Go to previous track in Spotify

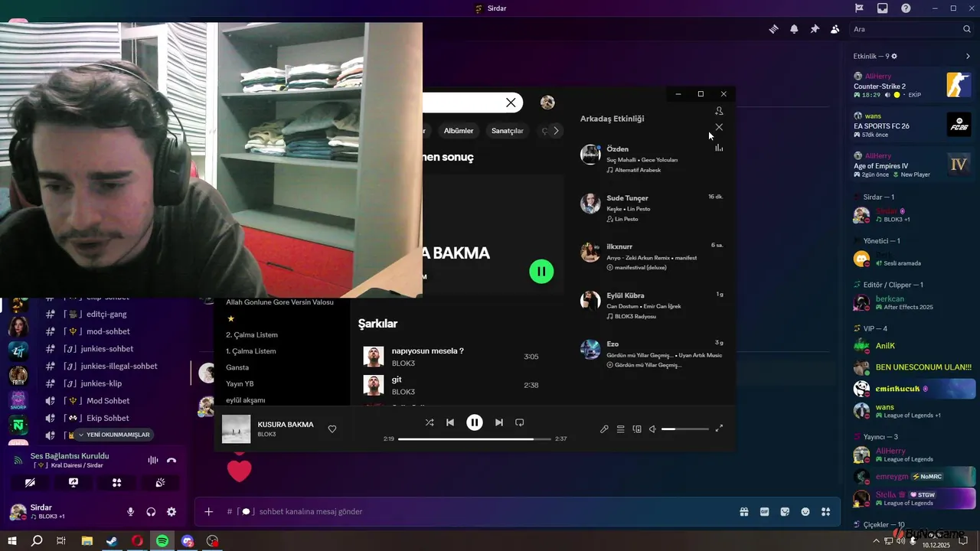pyautogui.click(x=450, y=422)
